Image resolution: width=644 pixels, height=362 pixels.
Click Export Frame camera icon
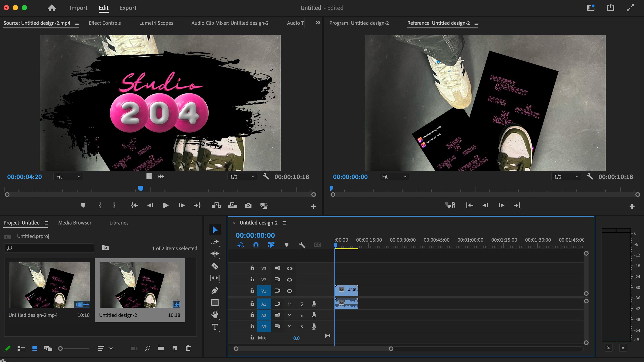point(248,206)
